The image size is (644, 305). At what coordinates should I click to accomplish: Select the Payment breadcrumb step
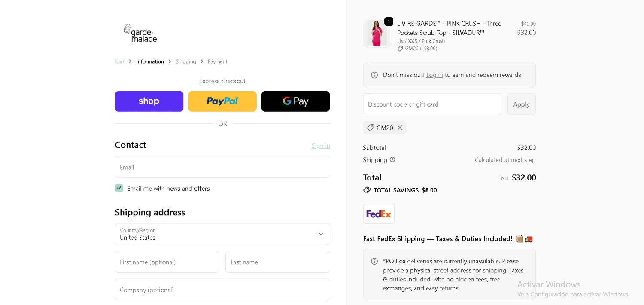pos(217,61)
